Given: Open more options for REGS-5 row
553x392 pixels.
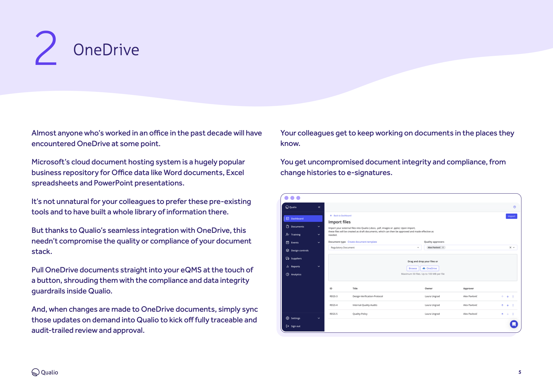Looking at the screenshot, I should click(513, 314).
